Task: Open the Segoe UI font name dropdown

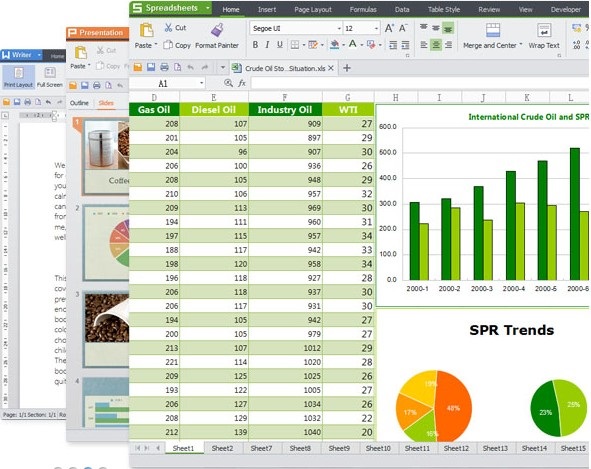Action: [x=339, y=28]
